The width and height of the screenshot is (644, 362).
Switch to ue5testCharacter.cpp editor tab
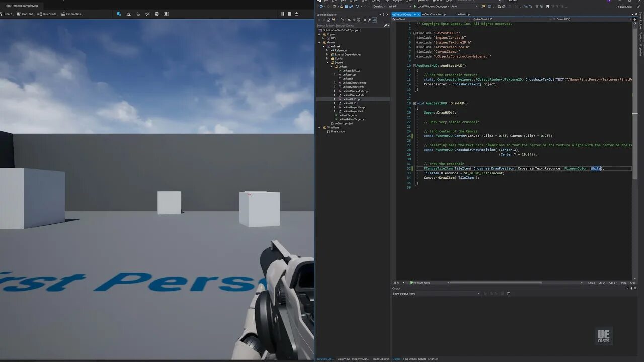pyautogui.click(x=434, y=14)
